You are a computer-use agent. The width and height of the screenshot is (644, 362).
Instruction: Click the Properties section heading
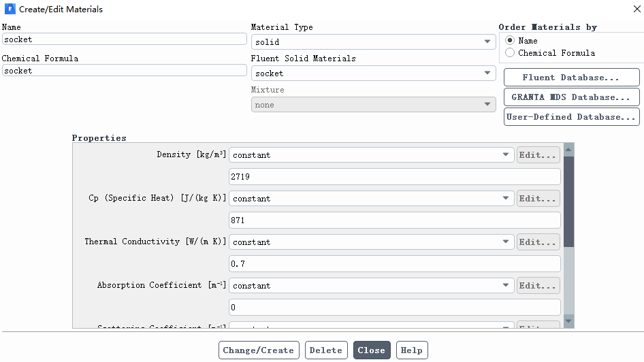tap(99, 138)
